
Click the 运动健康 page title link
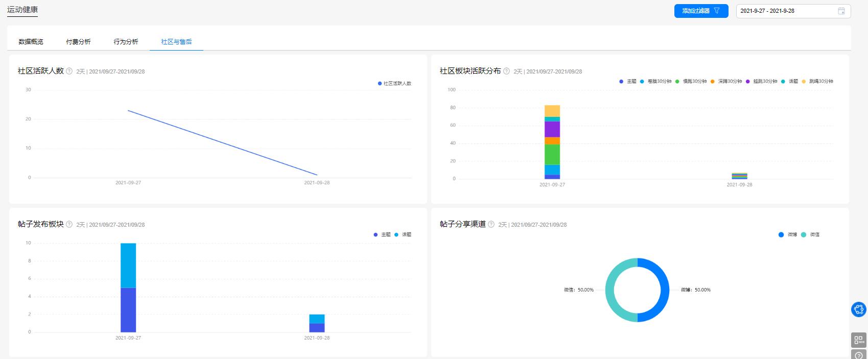(x=22, y=10)
